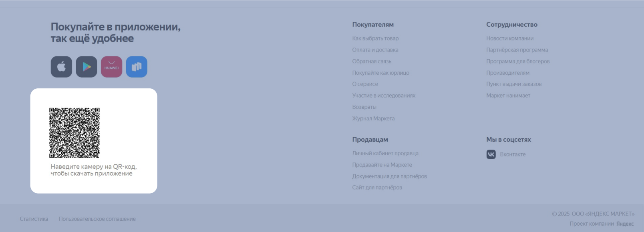Screen dimensions: 644x232
Task: Open the blue RuStore app icon
Action: [137, 67]
